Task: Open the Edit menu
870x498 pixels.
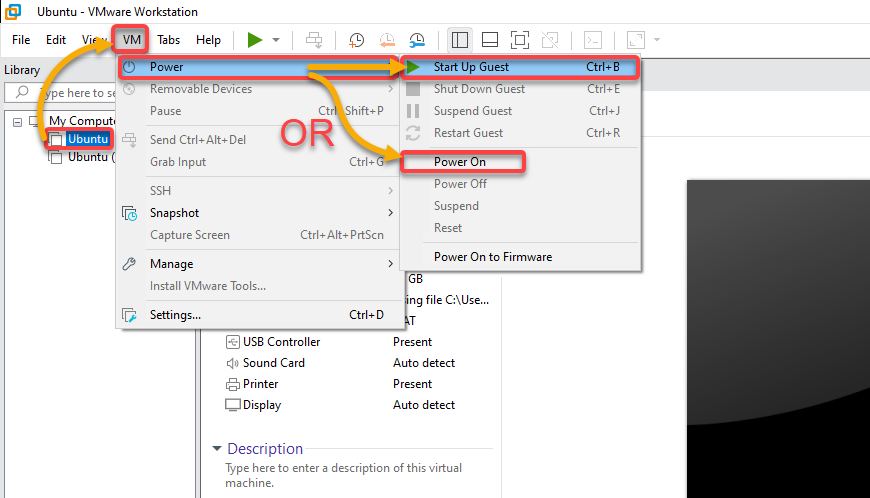Action: coord(55,40)
